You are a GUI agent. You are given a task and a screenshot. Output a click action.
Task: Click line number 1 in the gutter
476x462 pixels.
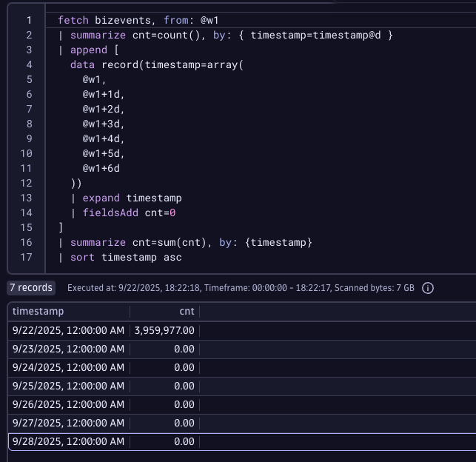pyautogui.click(x=28, y=20)
